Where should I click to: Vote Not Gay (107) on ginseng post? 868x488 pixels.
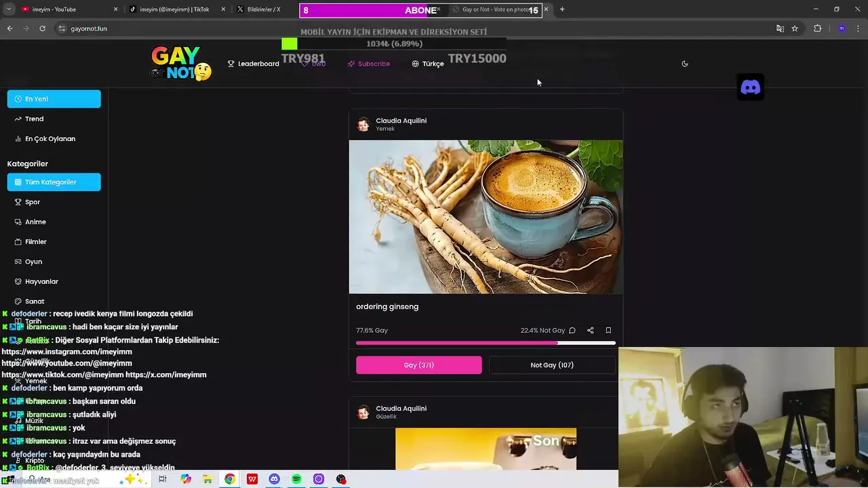click(x=552, y=365)
